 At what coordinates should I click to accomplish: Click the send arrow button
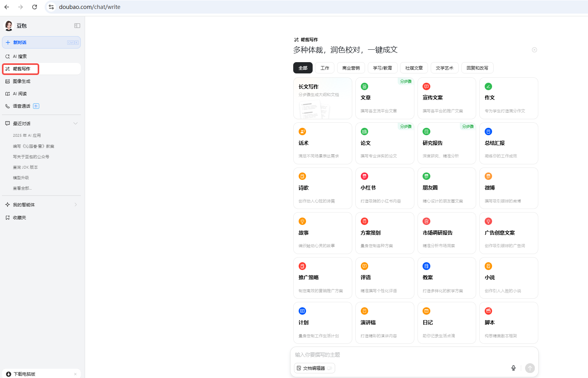530,368
